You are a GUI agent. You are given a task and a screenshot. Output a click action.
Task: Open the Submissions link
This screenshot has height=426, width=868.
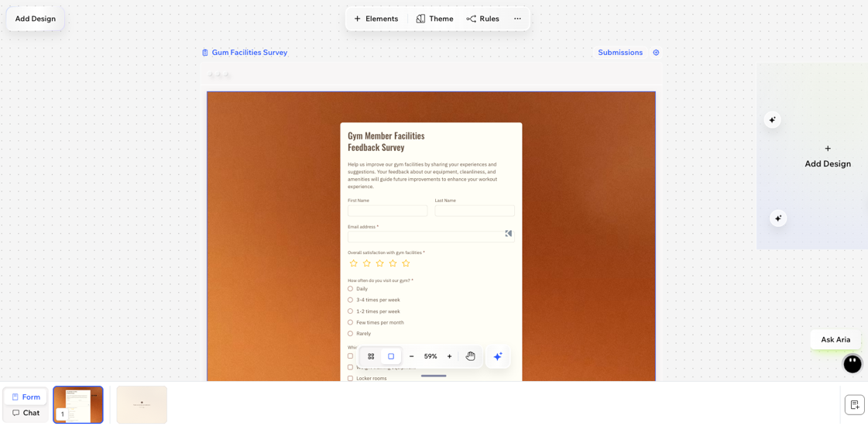(619, 53)
